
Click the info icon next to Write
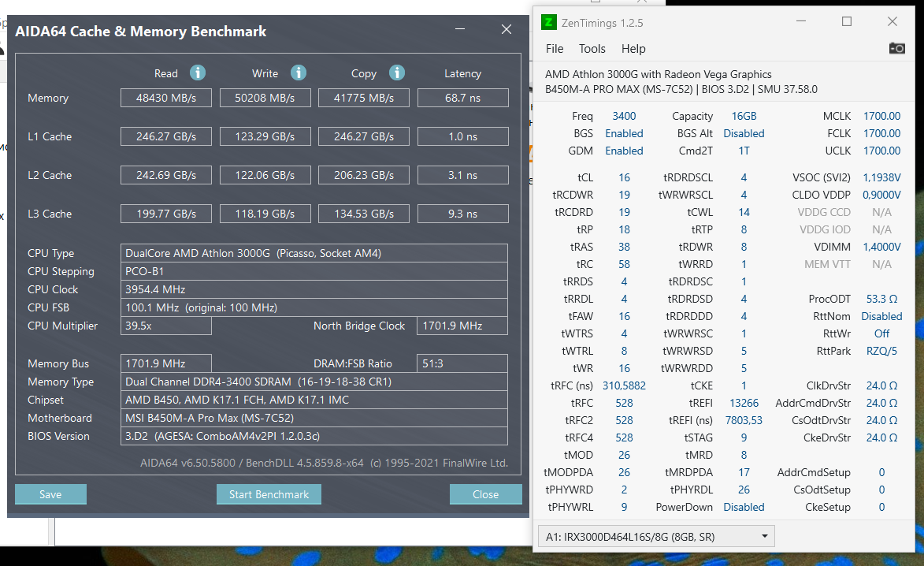pos(299,73)
